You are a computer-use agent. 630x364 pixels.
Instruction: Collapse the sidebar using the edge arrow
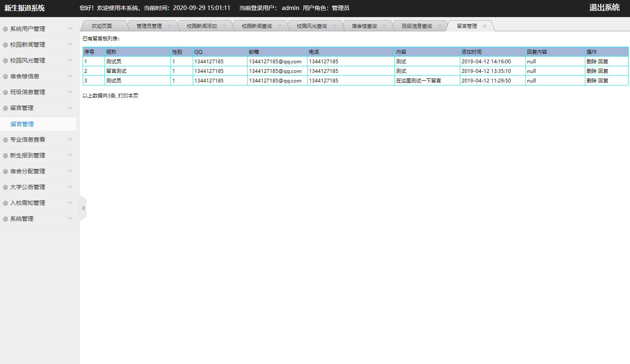[84, 208]
